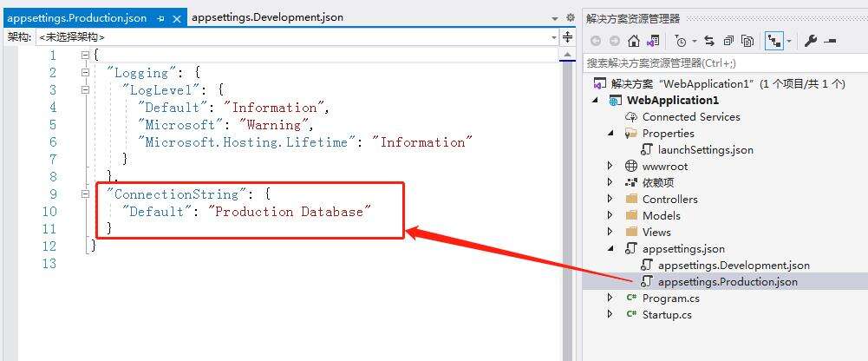The height and width of the screenshot is (361, 868).
Task: Pin the appsettings.Production.json tab
Action: [x=160, y=17]
